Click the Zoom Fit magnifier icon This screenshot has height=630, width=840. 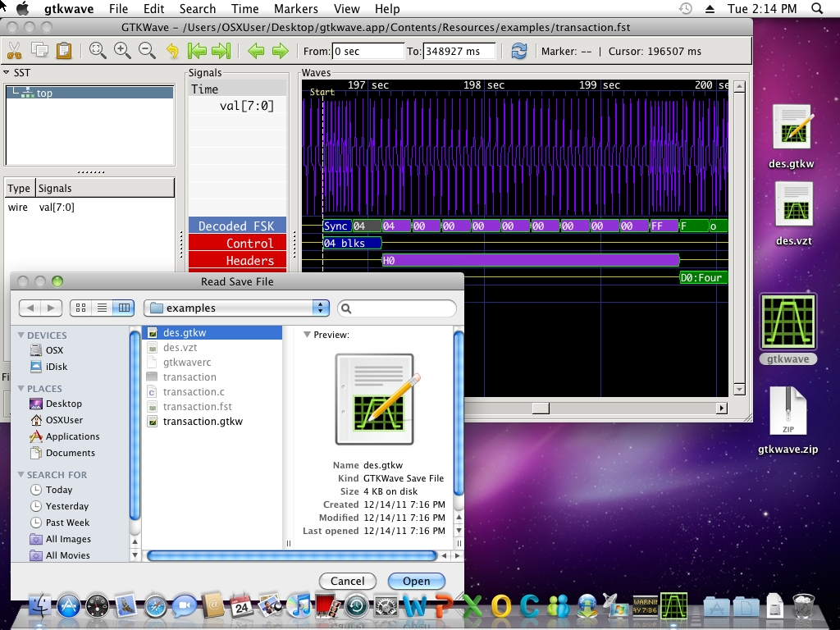(x=98, y=51)
